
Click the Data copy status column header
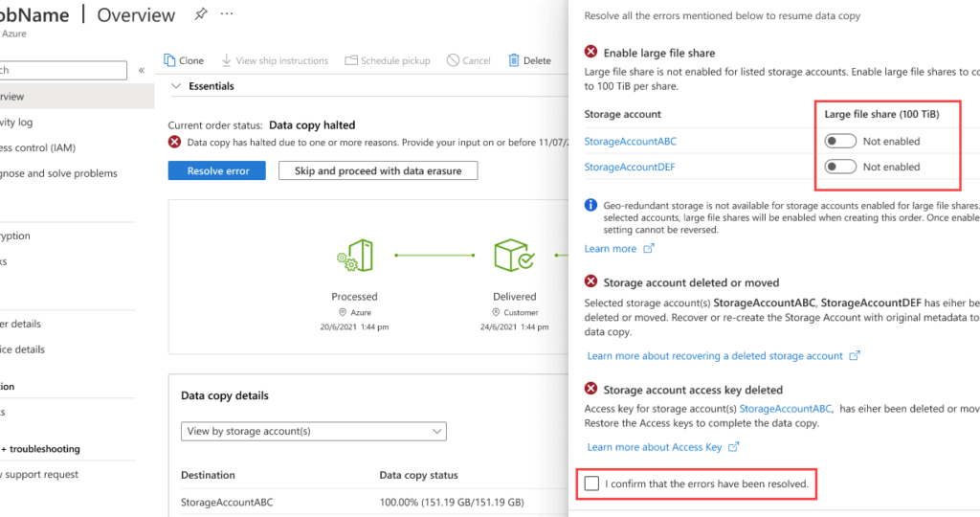click(419, 475)
